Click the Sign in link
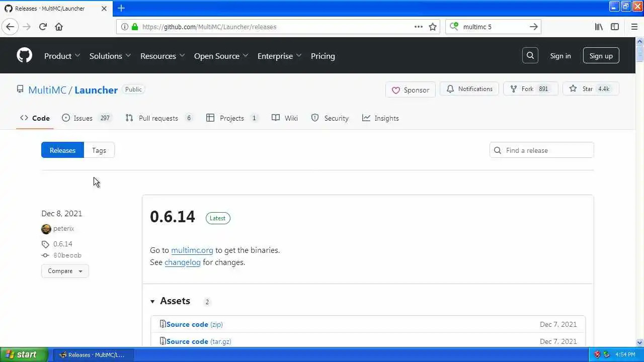Viewport: 644px width, 362px height. [560, 56]
